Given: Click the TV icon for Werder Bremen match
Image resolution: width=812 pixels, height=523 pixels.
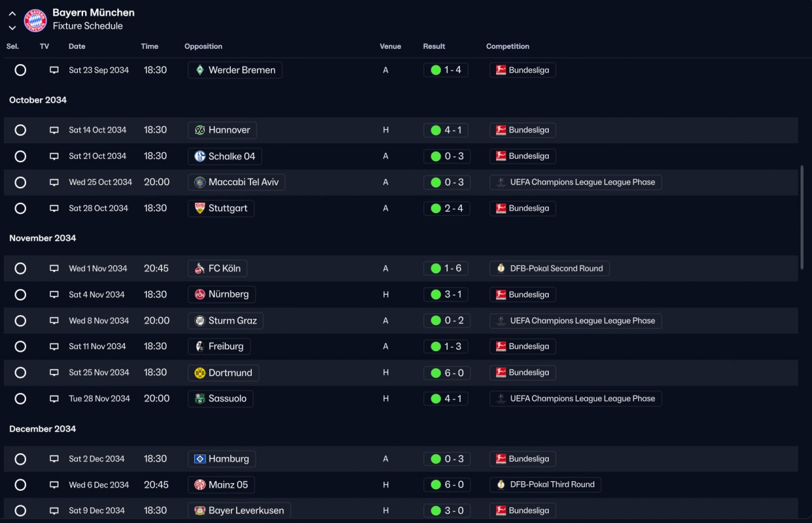Looking at the screenshot, I should pos(54,70).
